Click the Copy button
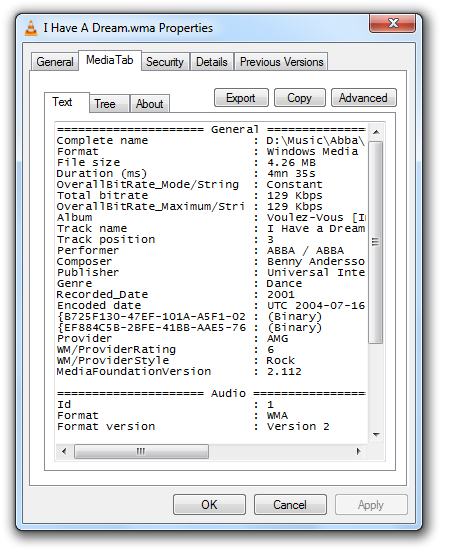The image size is (451, 555). pos(299,98)
